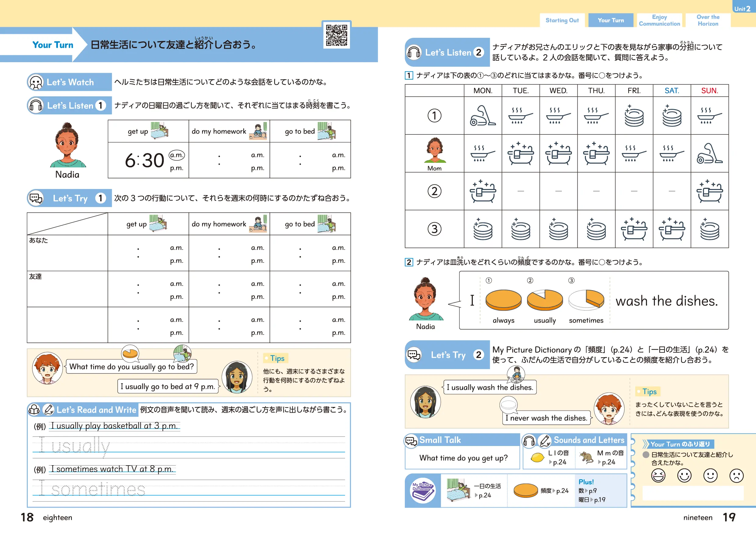Click the Let's Listen 1 headphones icon
The width and height of the screenshot is (756, 535).
click(36, 105)
